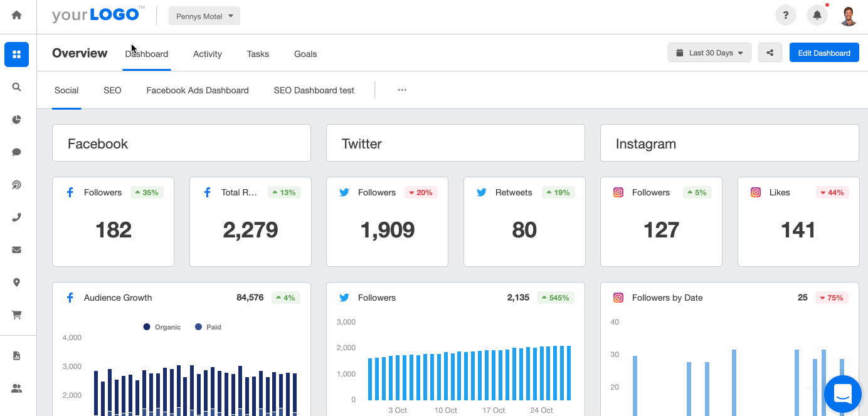Open the Facebook Ads Dashboard tab
Screen dimensions: 868x416
point(198,90)
